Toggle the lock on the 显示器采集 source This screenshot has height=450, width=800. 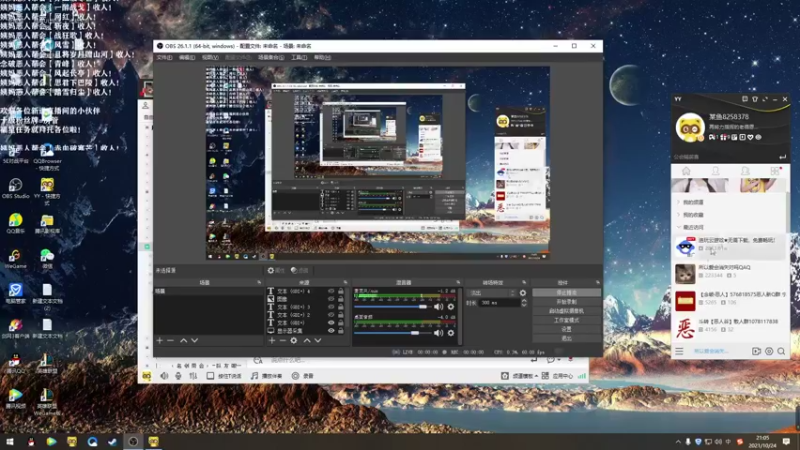coord(341,331)
